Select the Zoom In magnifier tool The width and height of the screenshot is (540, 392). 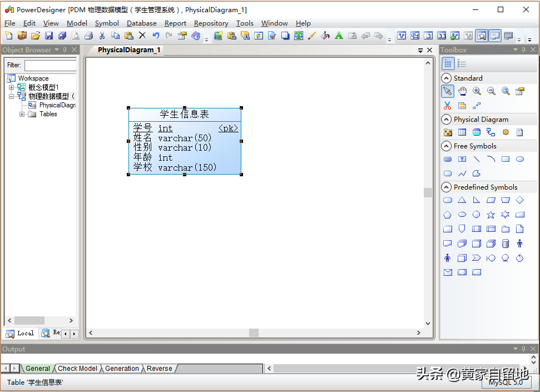[477, 91]
